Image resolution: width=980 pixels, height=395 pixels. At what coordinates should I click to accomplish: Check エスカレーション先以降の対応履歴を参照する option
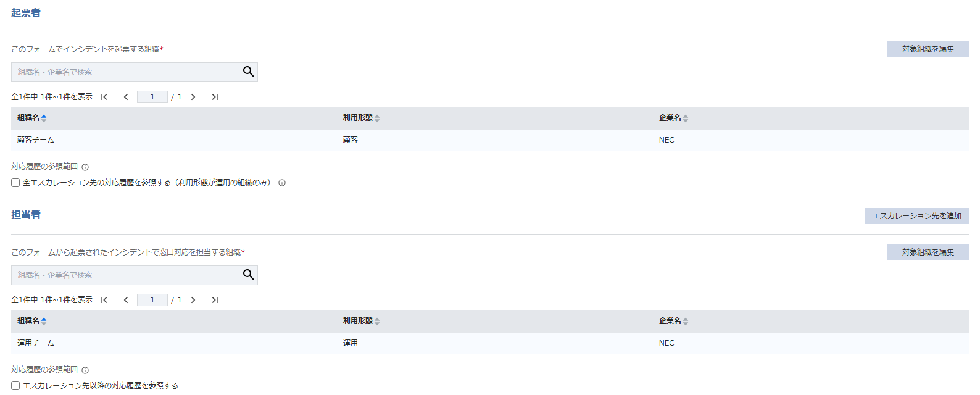[x=15, y=386]
